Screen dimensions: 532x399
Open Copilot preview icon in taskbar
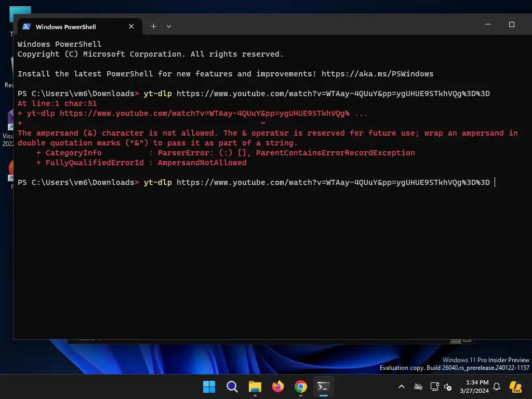[x=515, y=387]
